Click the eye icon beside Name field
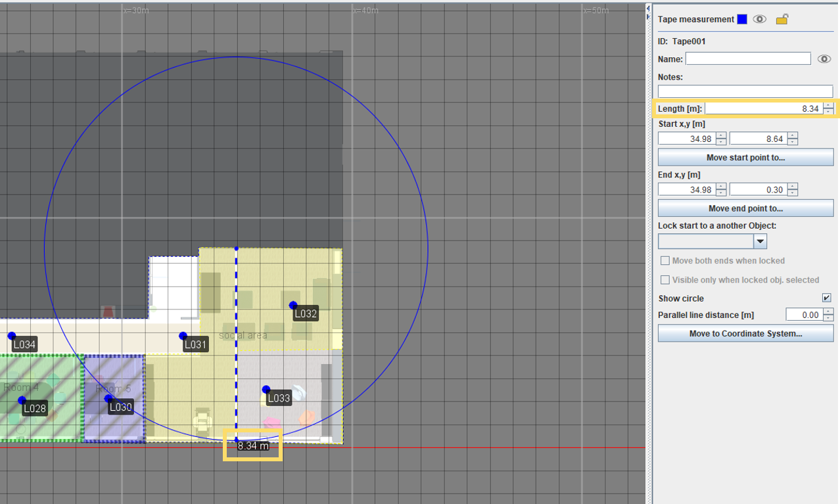Viewport: 840px width, 504px height. pyautogui.click(x=824, y=59)
